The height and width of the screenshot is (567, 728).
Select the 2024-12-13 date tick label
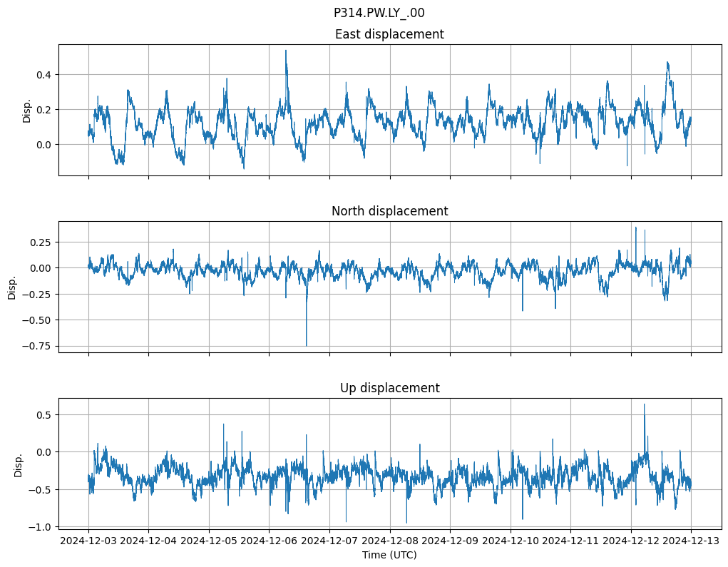pyautogui.click(x=690, y=541)
